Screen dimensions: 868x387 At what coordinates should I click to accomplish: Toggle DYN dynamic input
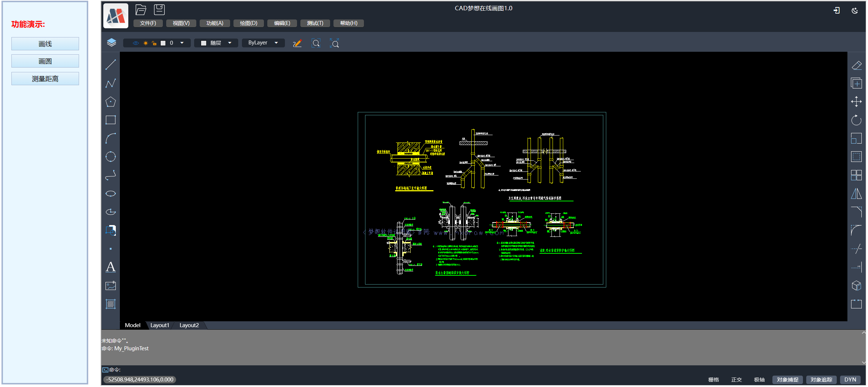pyautogui.click(x=850, y=380)
